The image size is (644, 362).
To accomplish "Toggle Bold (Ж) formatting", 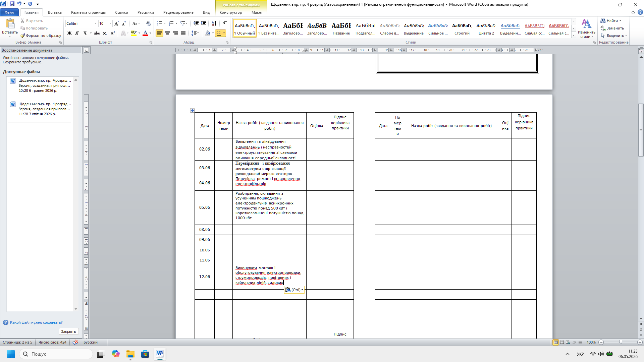I will 69,33.
